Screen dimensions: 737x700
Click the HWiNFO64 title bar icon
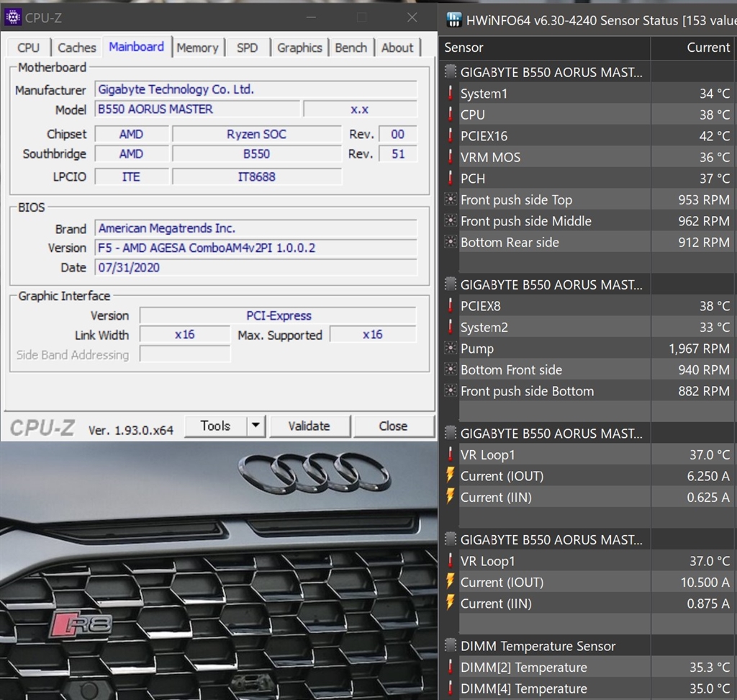[453, 19]
